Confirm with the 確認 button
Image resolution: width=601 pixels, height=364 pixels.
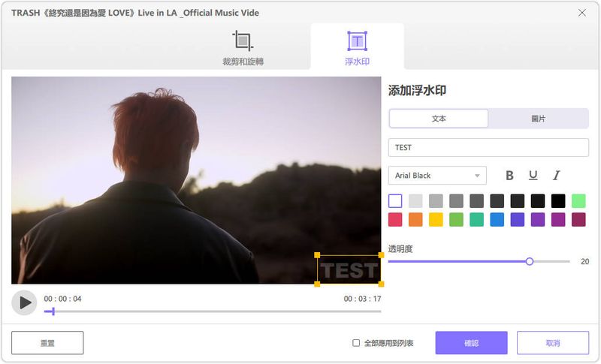pos(471,343)
